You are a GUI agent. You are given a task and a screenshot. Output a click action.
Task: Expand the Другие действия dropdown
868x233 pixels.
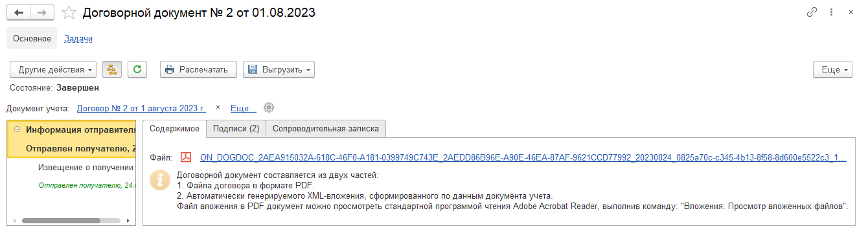(54, 69)
